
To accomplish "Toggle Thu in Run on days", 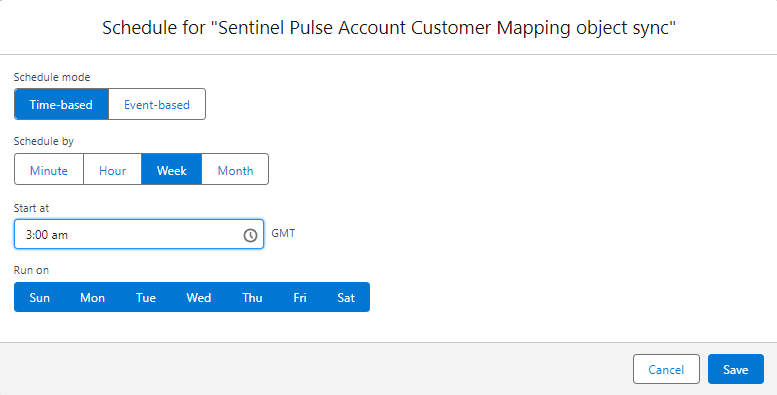I will (252, 297).
